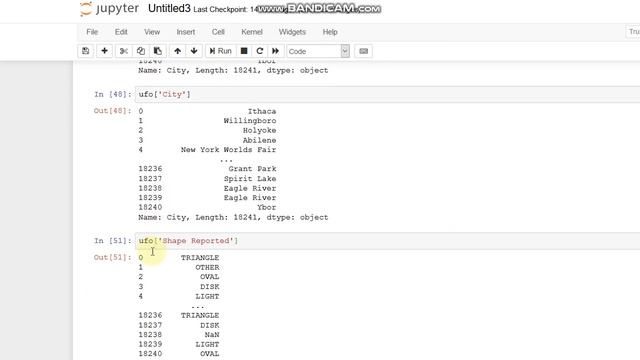Open the command palette keyboard icon
Viewport: 640px width, 360px height.
pyautogui.click(x=364, y=51)
